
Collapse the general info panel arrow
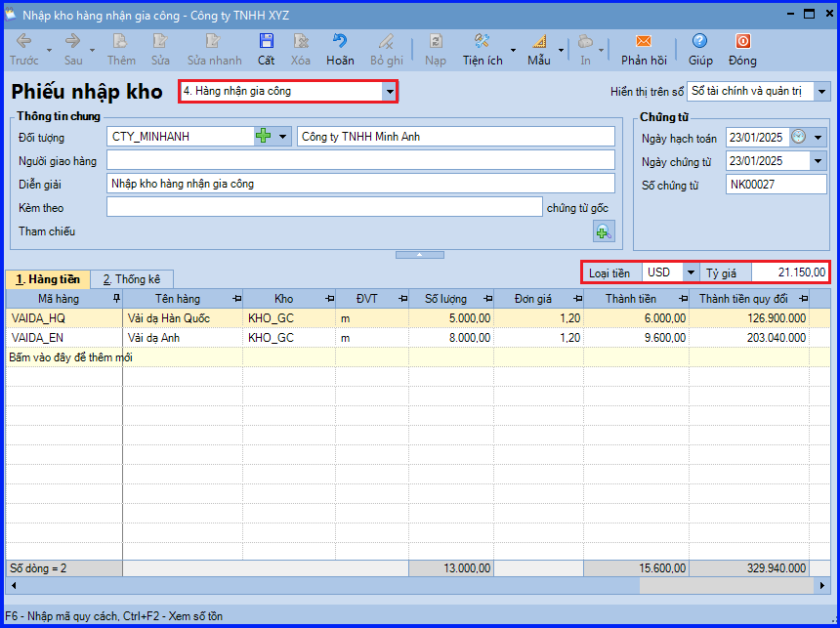pyautogui.click(x=419, y=255)
